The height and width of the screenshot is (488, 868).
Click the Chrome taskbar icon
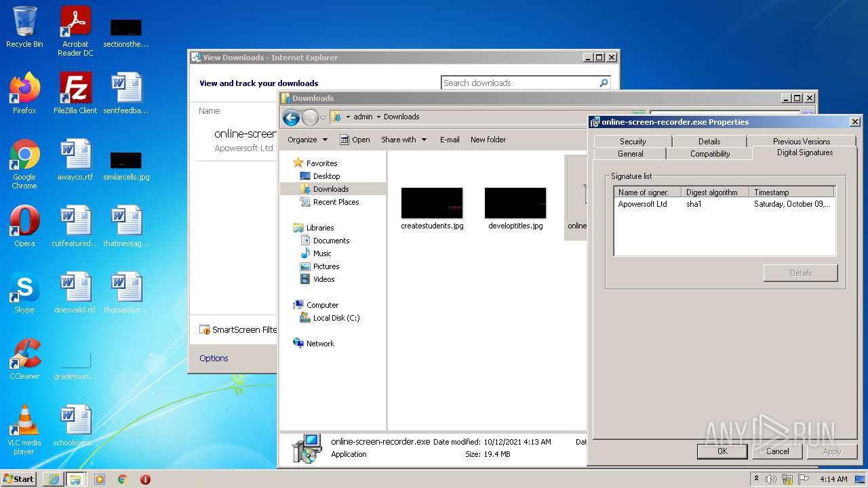coord(123,479)
